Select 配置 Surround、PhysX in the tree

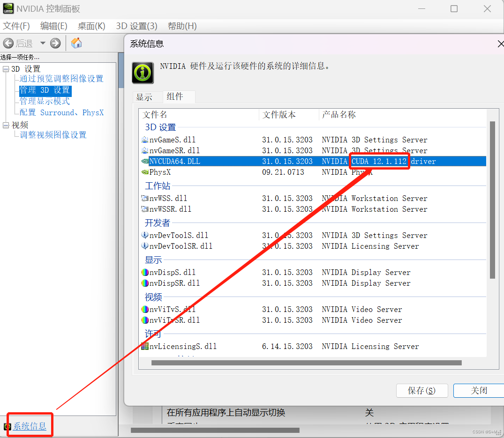[61, 112]
